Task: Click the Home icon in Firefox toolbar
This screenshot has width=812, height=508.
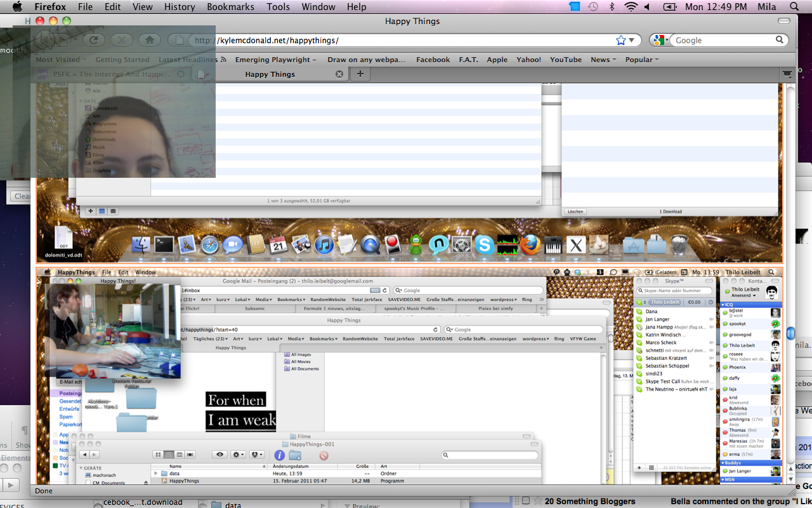Action: (149, 40)
